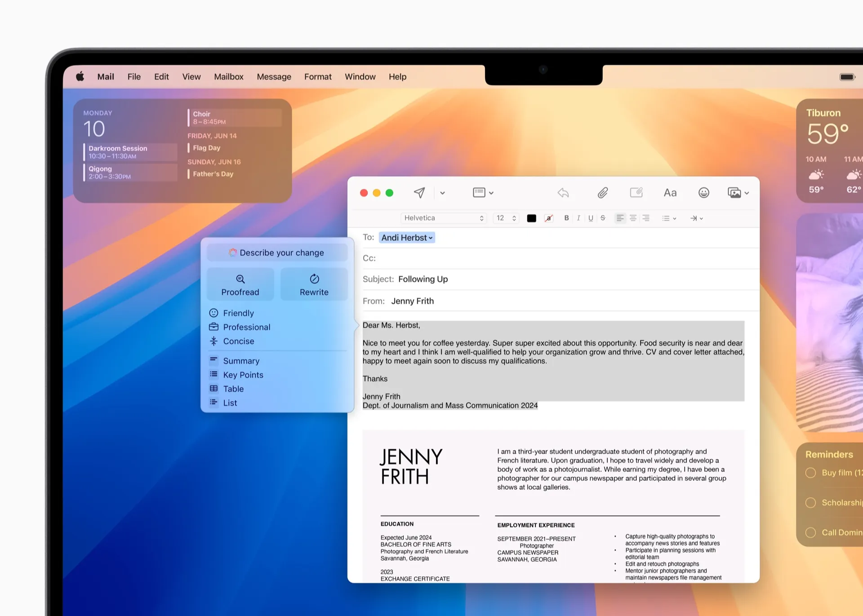Click the recipient Andi Herbst field
The height and width of the screenshot is (616, 863).
(x=405, y=237)
